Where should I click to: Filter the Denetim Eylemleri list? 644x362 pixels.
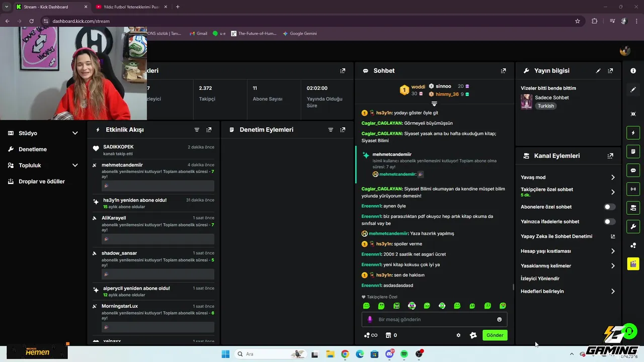coord(331,130)
